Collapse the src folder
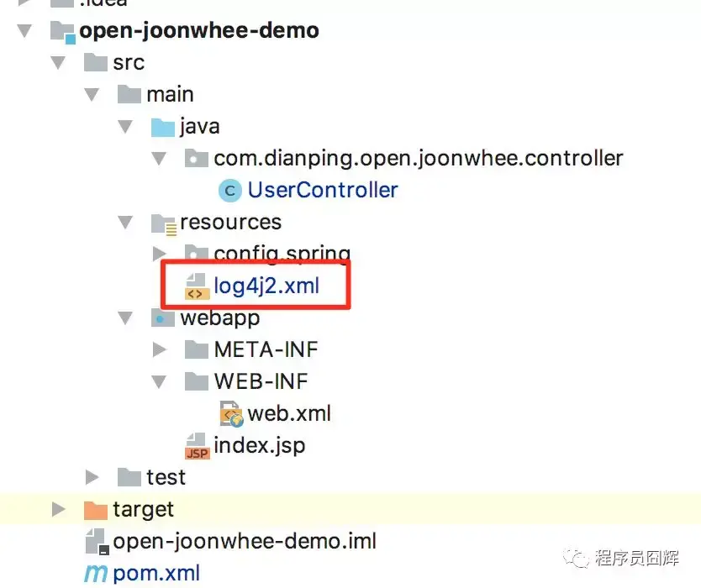This screenshot has height=588, width=701. 57,61
